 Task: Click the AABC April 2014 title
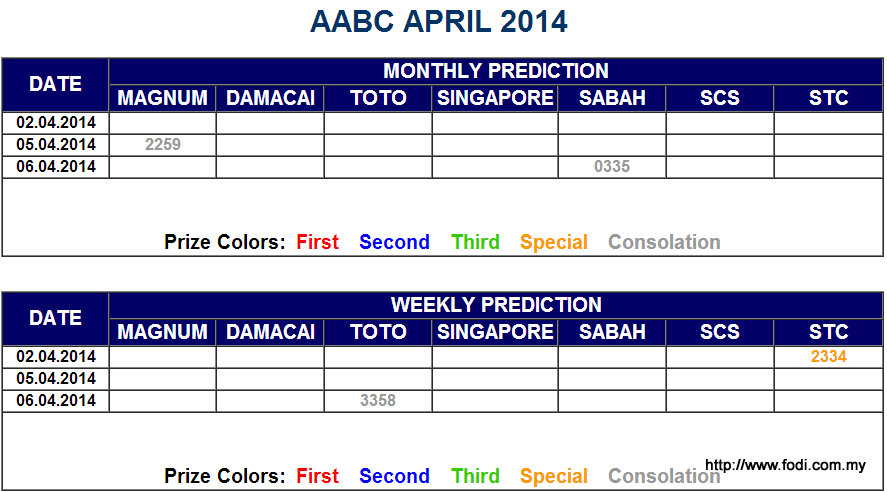click(x=438, y=21)
